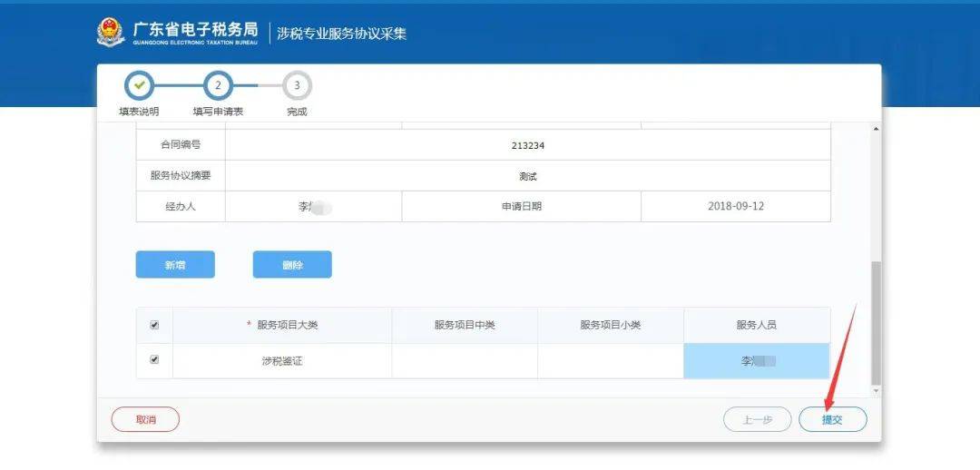Click the Guangdong tax bureau emblem logo
Screen dimensions: 980x470
tap(111, 34)
